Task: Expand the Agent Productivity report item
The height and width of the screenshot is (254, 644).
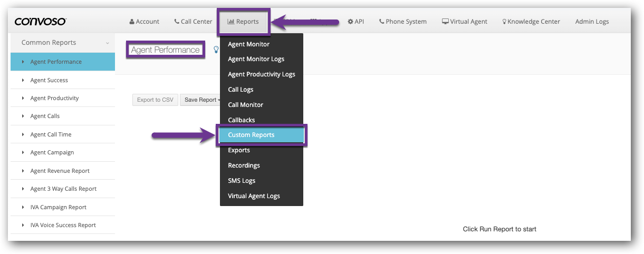Action: click(x=54, y=98)
